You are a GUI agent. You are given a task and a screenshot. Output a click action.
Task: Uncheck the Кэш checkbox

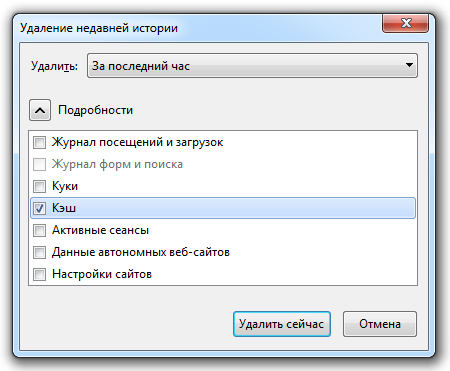[x=39, y=208]
